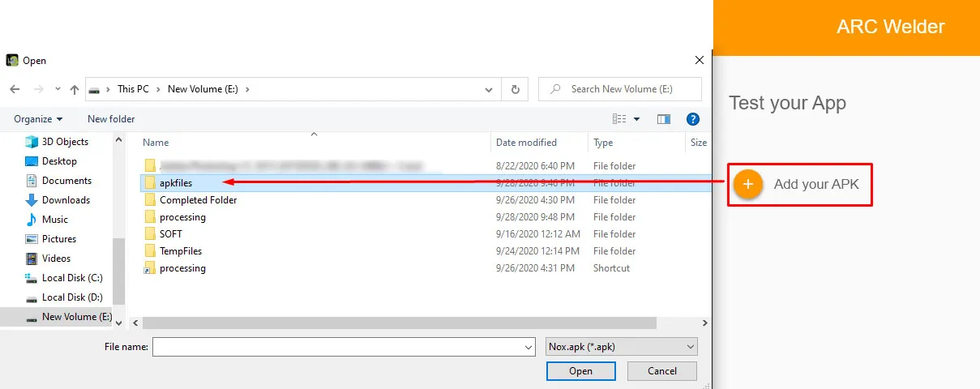The image size is (980, 389).
Task: Click the Open button
Action: point(580,371)
